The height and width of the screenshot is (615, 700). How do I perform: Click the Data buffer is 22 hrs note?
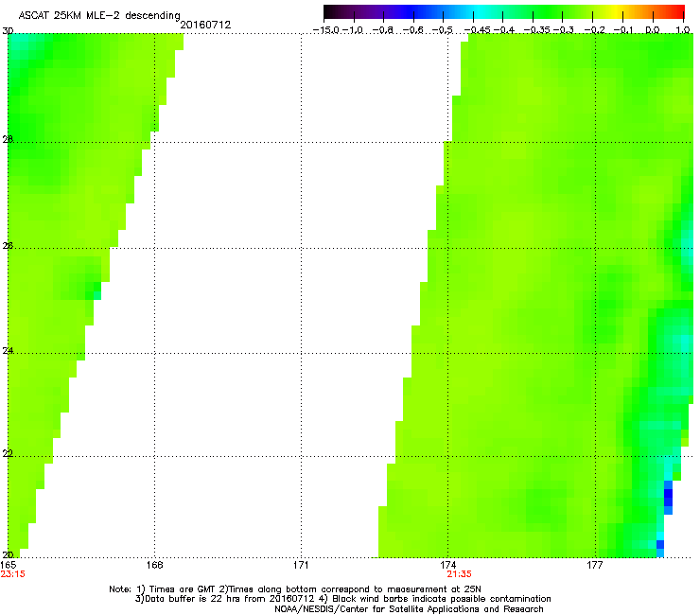pos(342,599)
